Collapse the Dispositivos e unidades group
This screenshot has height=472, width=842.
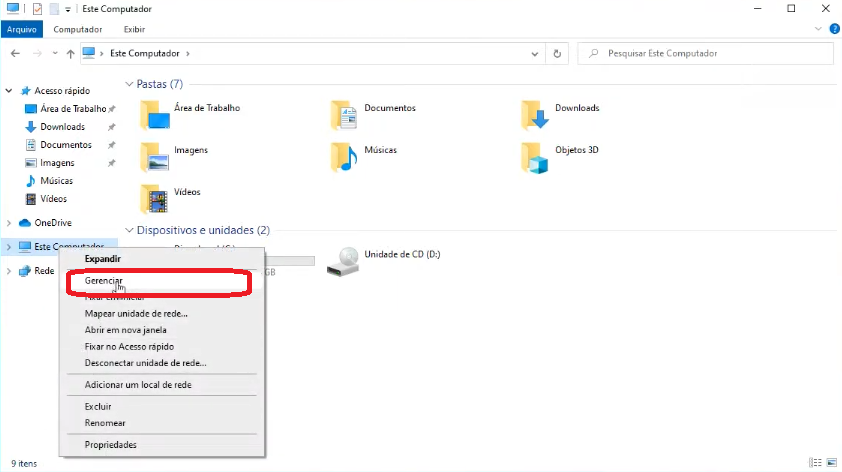point(129,230)
